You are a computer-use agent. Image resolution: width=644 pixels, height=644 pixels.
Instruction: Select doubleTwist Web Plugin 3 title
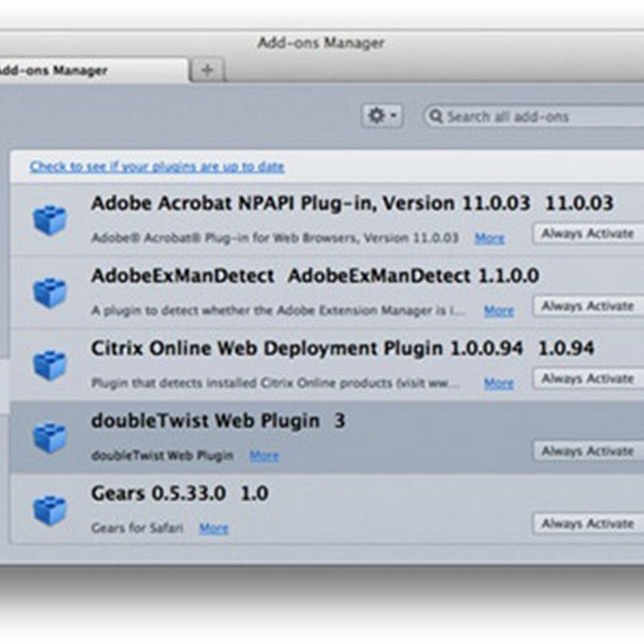218,420
